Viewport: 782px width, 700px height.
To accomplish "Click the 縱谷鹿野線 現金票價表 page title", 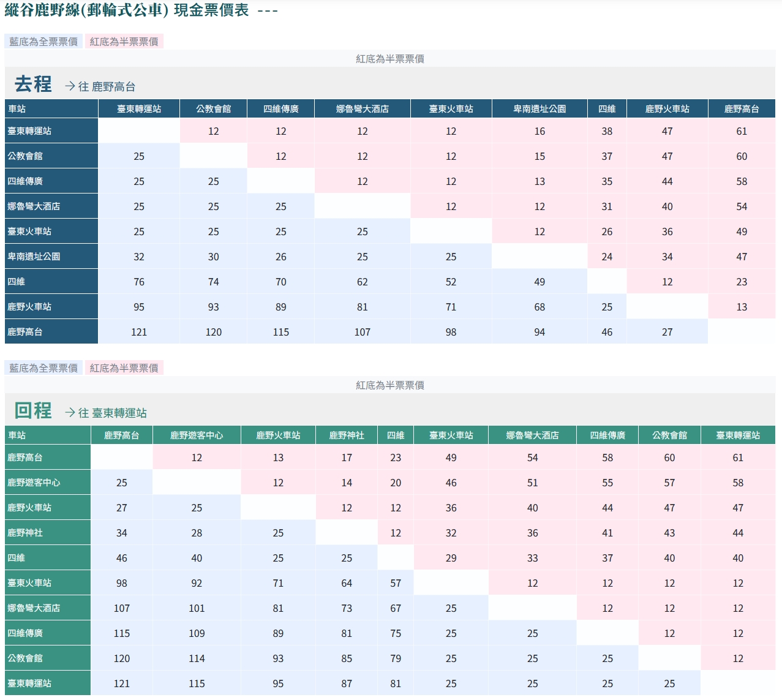I will [127, 10].
